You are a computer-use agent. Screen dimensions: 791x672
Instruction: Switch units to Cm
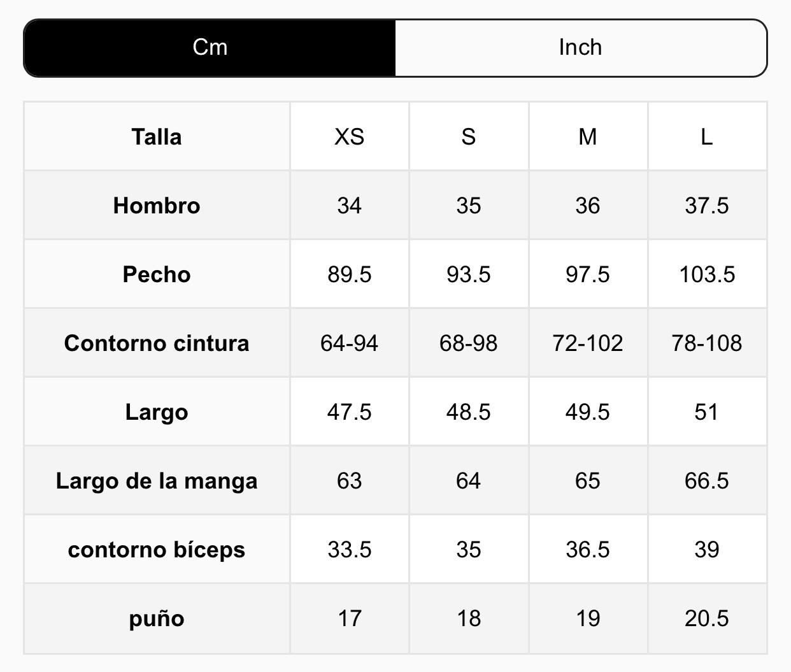[x=210, y=48]
